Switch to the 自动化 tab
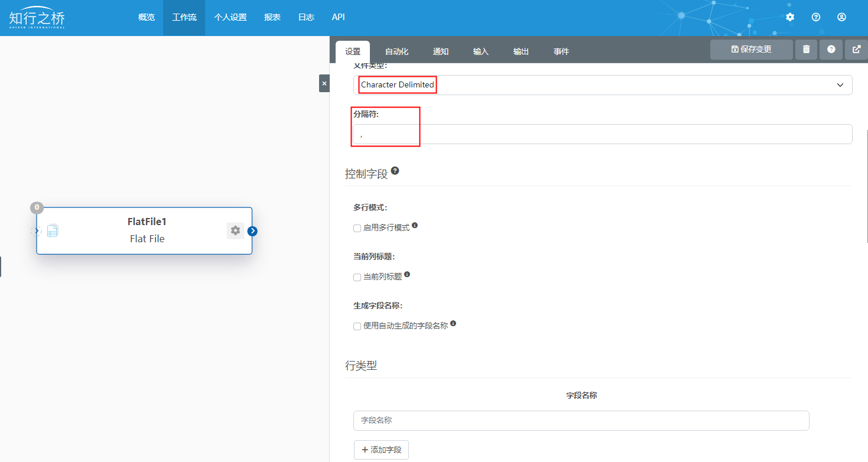The width and height of the screenshot is (868, 462). click(x=396, y=52)
